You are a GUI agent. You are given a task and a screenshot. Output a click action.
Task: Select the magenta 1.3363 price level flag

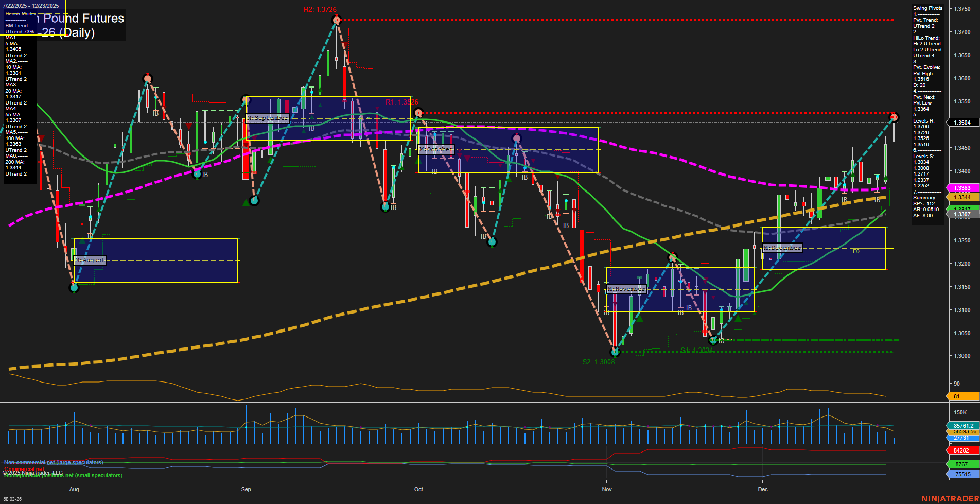961,188
